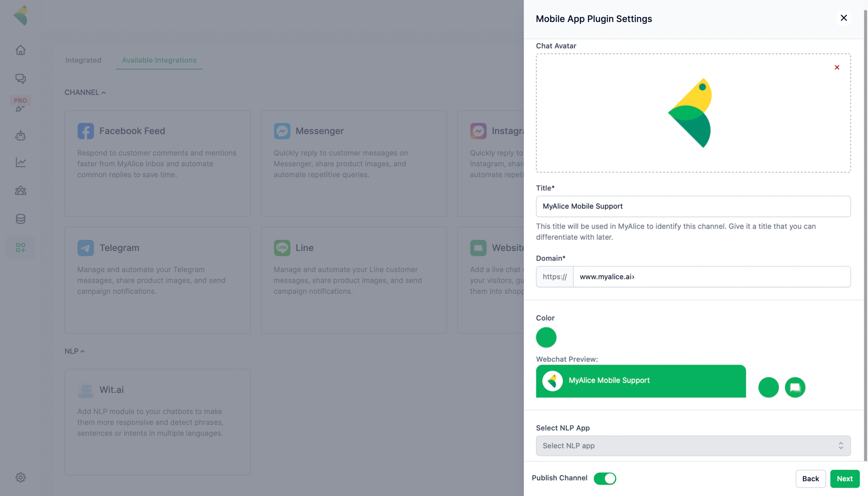
Task: Pick the green Color swatch
Action: point(546,337)
